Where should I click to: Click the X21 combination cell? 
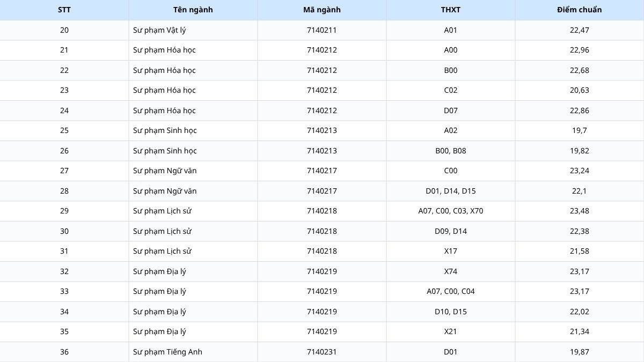point(451,331)
